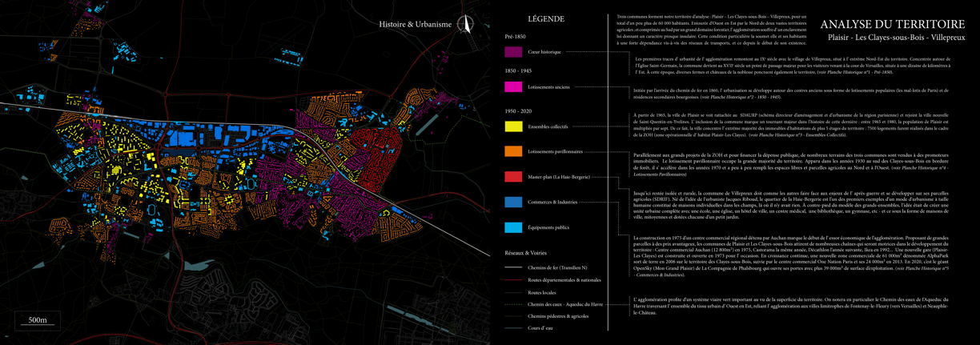Click the "Chemin des eaux - Aqueduc du Havre" entry

pos(565,304)
